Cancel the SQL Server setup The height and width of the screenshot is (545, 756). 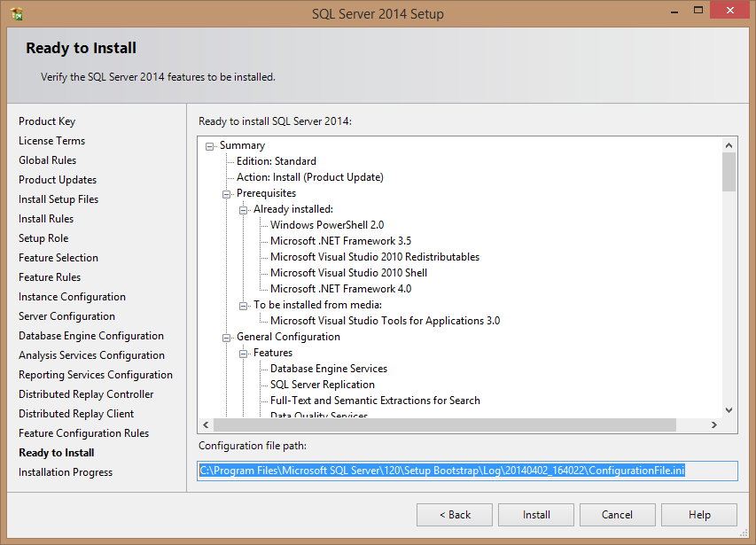[617, 515]
